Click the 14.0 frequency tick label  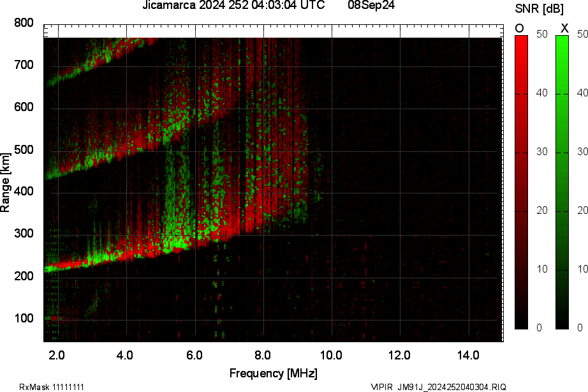[468, 355]
